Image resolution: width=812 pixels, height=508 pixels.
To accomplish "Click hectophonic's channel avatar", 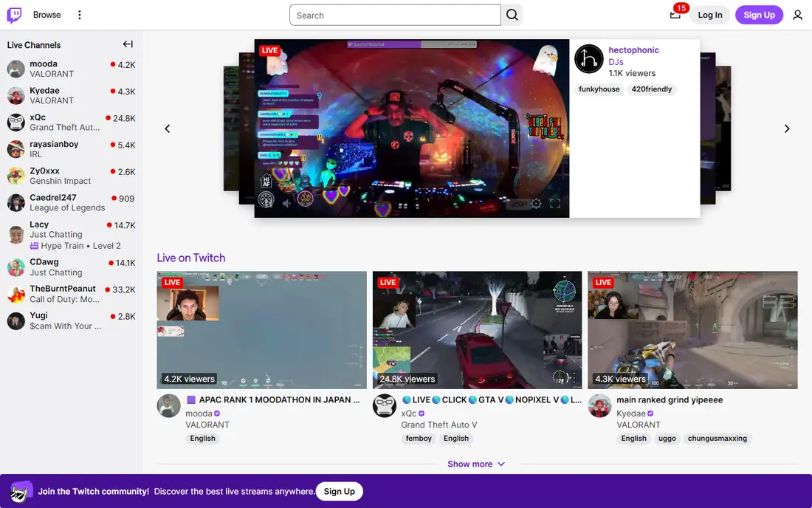I will click(589, 58).
